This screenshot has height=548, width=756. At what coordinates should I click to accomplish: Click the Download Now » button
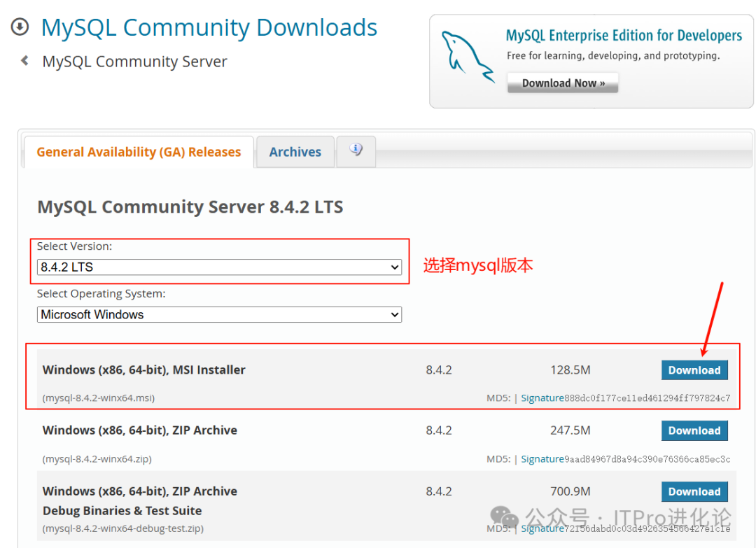click(x=563, y=83)
